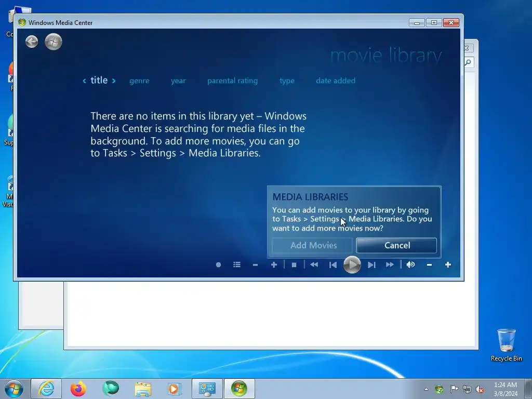Screen dimensions: 532x399
Task: Minimize the Windows Media Center window
Action: click(417, 23)
